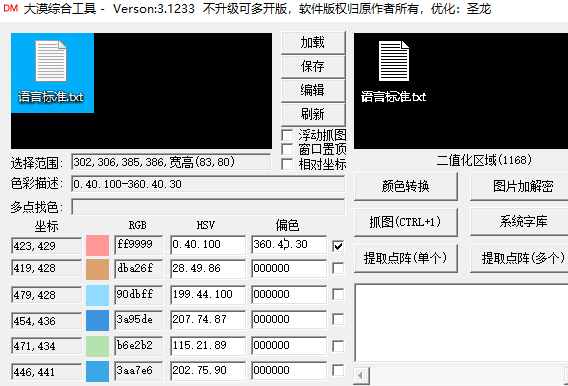Click the 保存 button
568x386 pixels.
[x=313, y=67]
